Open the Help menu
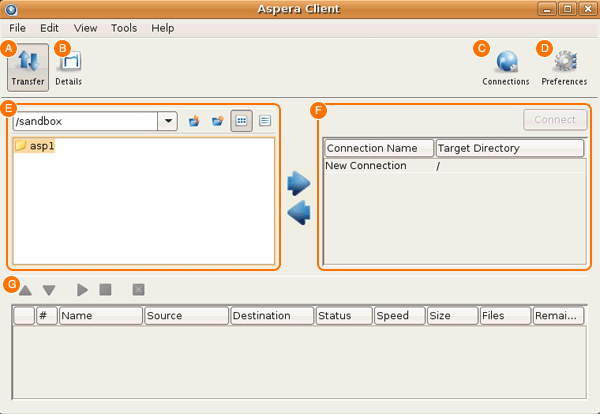This screenshot has width=600, height=414. 163,28
